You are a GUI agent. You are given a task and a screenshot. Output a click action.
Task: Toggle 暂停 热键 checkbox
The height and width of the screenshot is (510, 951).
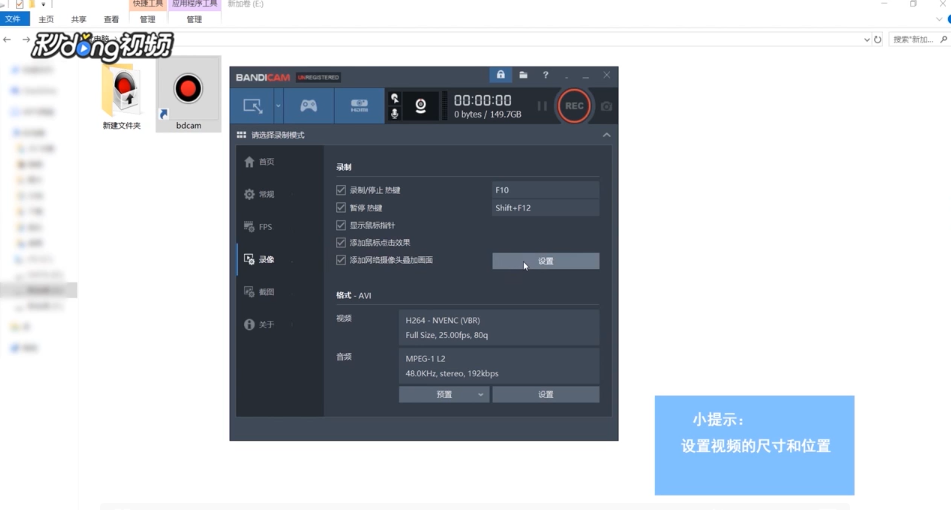pyautogui.click(x=341, y=207)
